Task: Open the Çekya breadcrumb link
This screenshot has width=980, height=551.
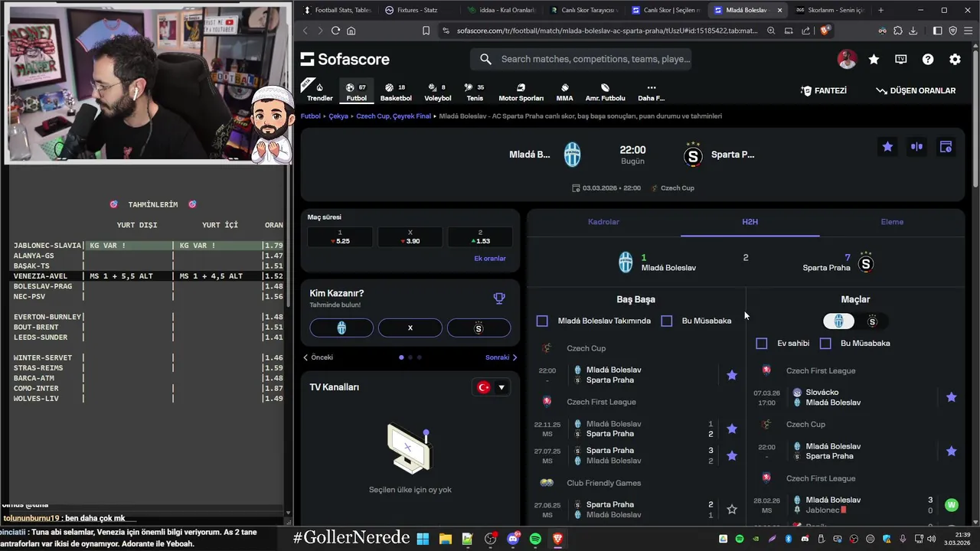Action: (x=338, y=116)
